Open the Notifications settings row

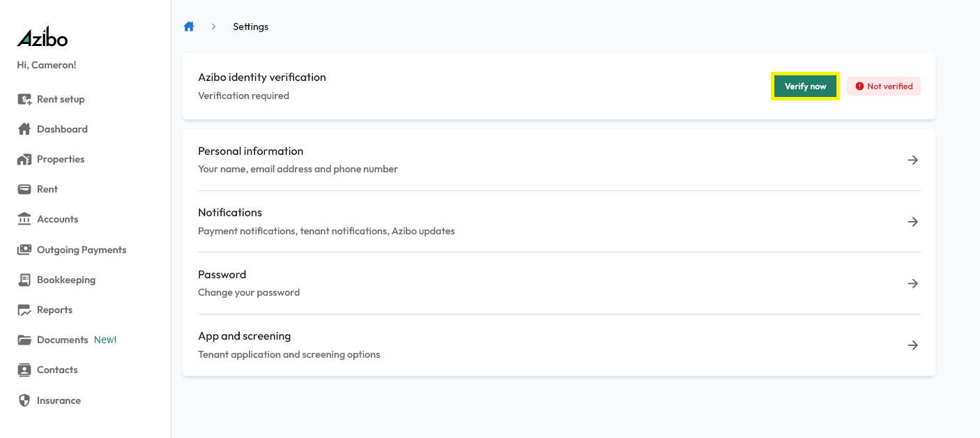559,222
